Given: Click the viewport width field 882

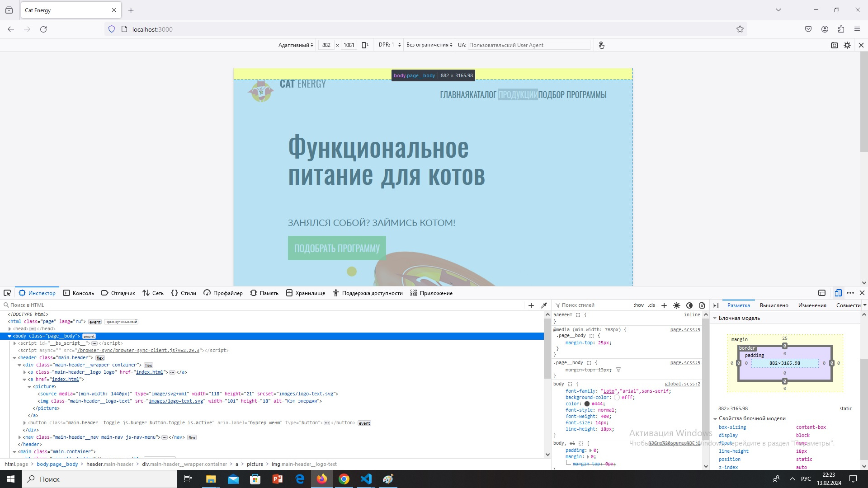Looking at the screenshot, I should click(x=326, y=45).
